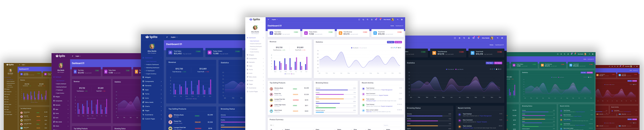Click the Total Profit blue icon in the white dashboard

375,33
